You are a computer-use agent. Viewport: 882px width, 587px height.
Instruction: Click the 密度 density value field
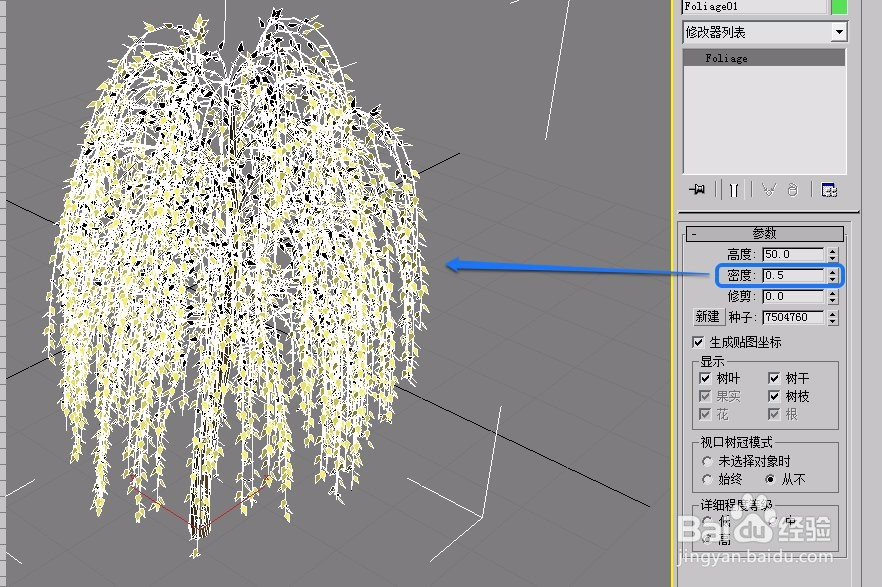pyautogui.click(x=793, y=275)
